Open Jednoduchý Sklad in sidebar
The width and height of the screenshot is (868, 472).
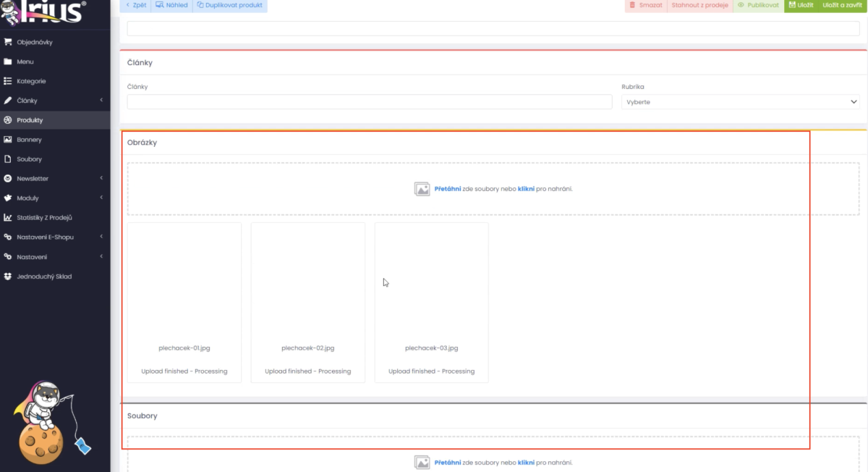55,277
